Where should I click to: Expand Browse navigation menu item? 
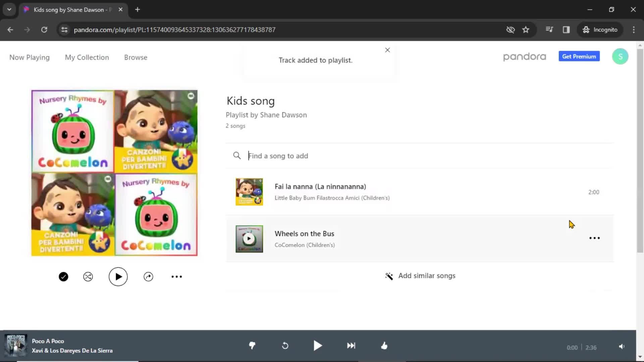(136, 57)
